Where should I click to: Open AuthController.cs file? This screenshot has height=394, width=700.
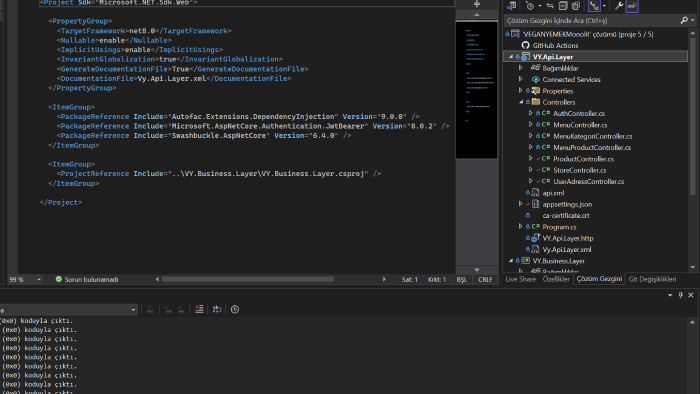(579, 113)
